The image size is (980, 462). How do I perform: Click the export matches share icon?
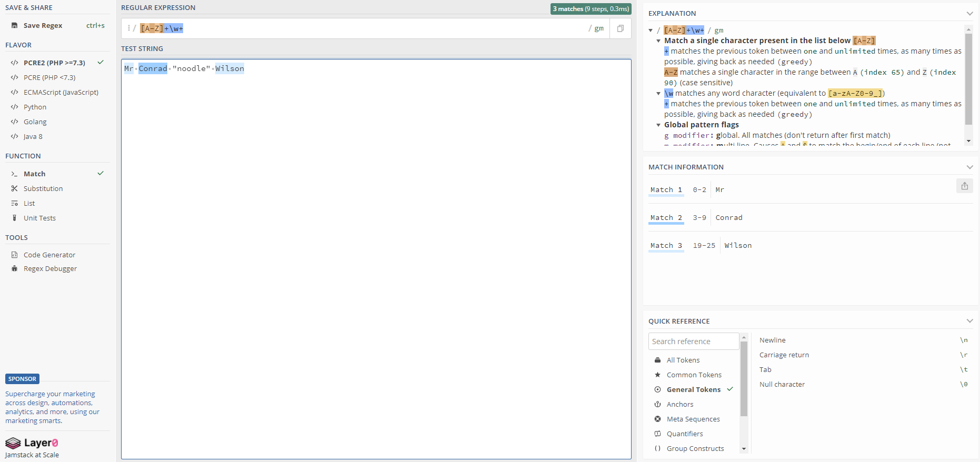click(965, 186)
